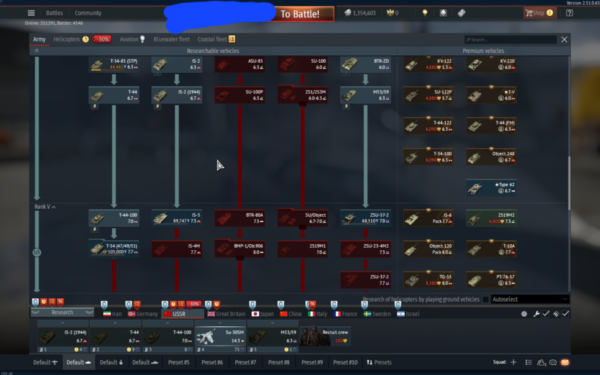Image resolution: width=600 pixels, height=375 pixels.
Task: Expand crew slot handle above M53/59
Action: (272, 323)
